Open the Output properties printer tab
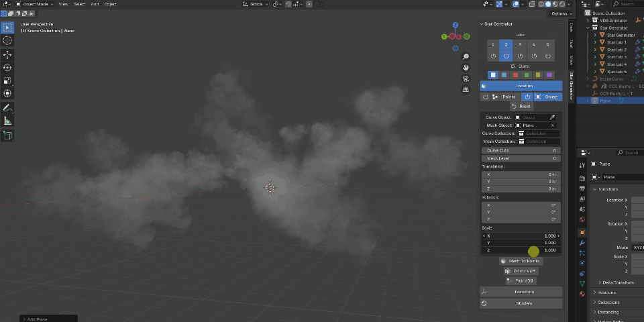644x322 pixels. (x=582, y=189)
